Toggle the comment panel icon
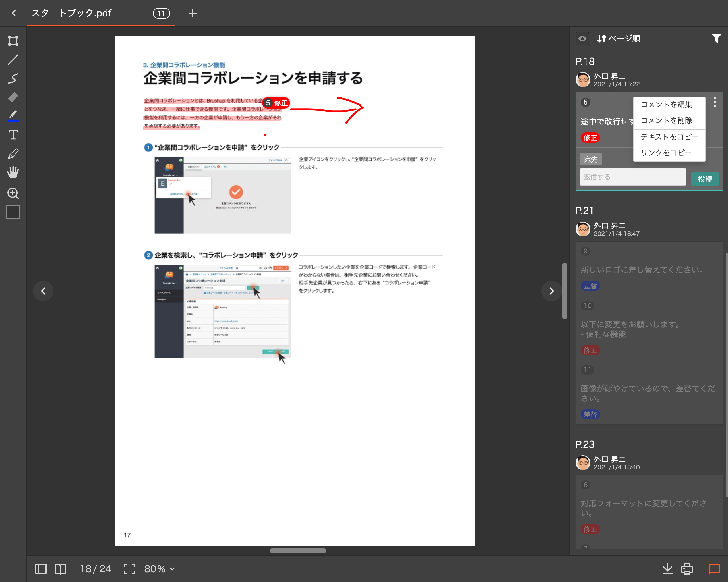The height and width of the screenshot is (582, 728). click(x=714, y=569)
